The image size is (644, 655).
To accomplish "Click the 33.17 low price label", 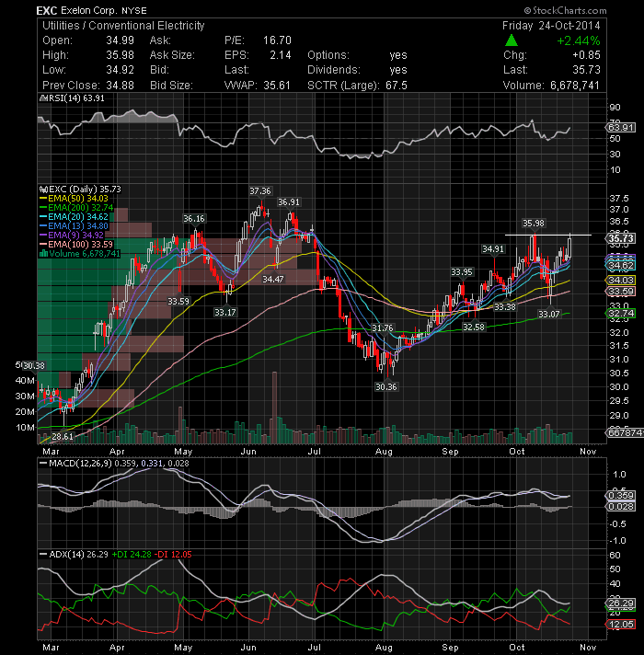I will point(224,312).
